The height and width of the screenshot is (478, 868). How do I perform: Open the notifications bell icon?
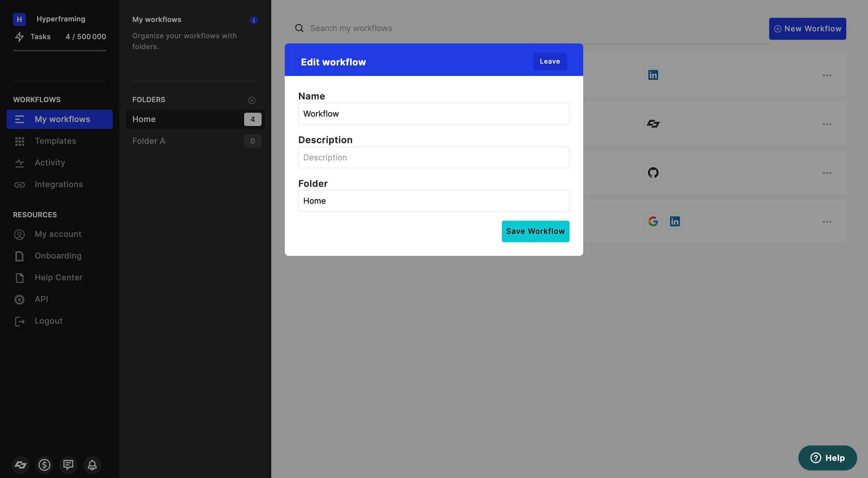pos(92,464)
